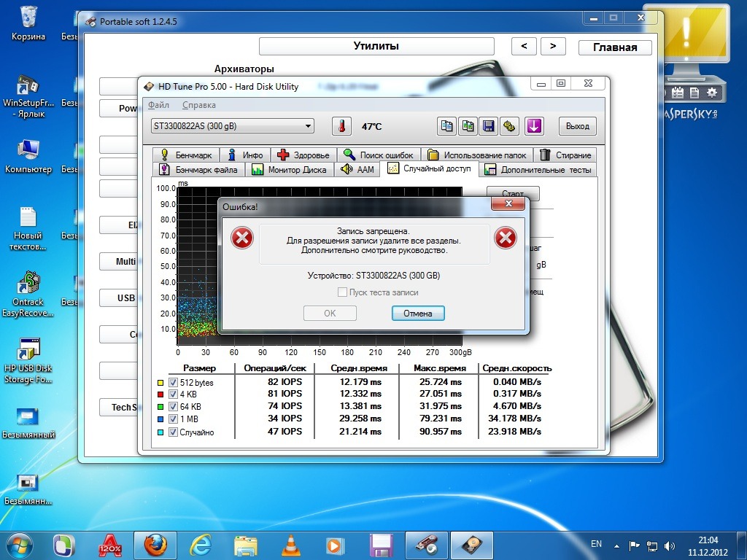Screen dimensions: 747x560
Task: Click the Portable soft USB taskbar icon
Action: (426, 545)
